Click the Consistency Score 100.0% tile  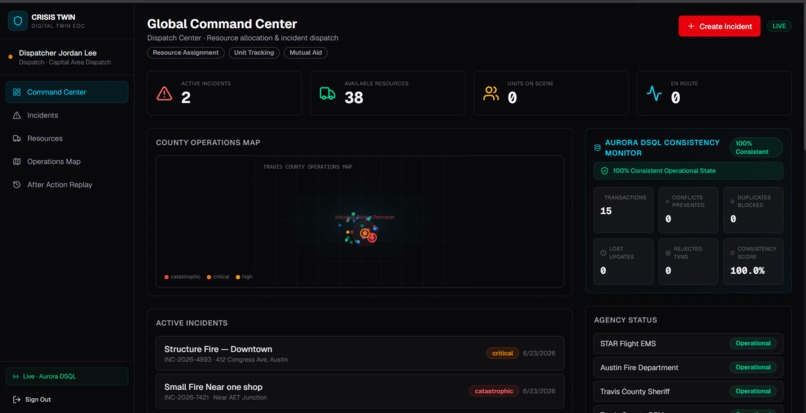coord(754,261)
